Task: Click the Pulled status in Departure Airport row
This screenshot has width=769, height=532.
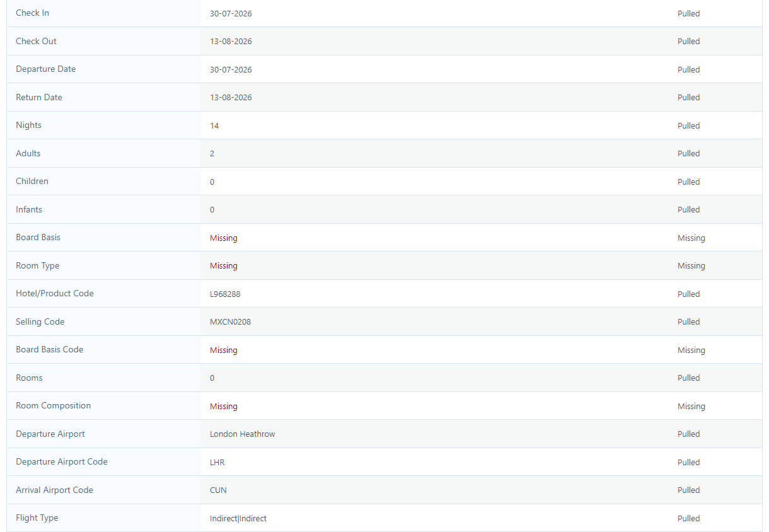Action: coord(689,434)
